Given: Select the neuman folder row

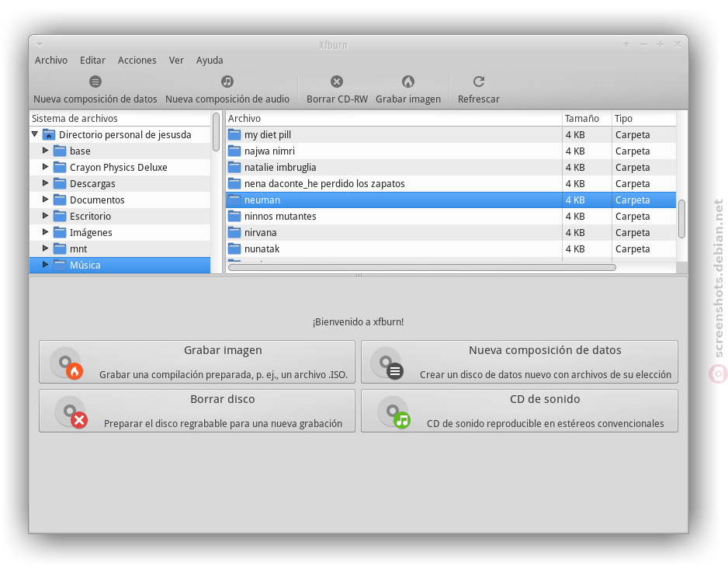Looking at the screenshot, I should [450, 200].
